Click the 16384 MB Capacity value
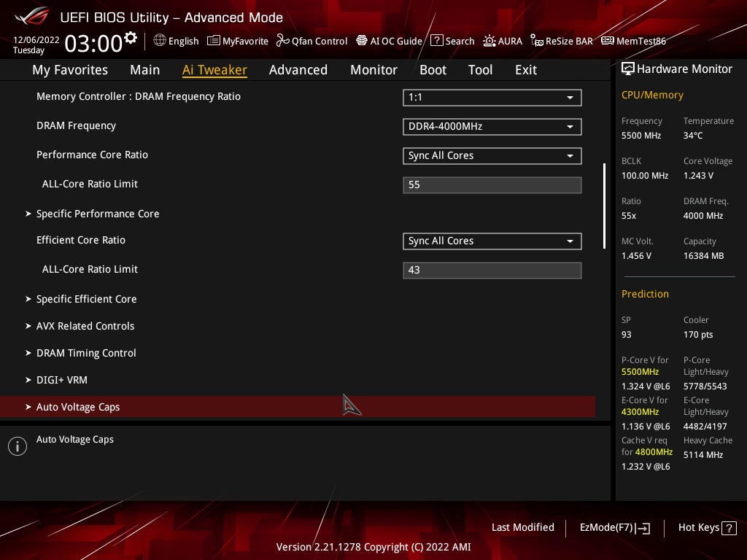 click(x=704, y=256)
